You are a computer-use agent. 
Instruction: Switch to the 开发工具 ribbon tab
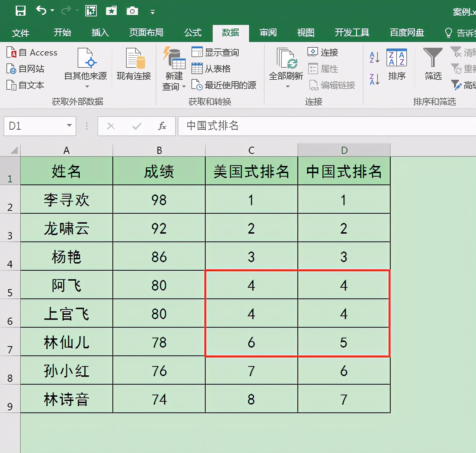click(x=352, y=33)
